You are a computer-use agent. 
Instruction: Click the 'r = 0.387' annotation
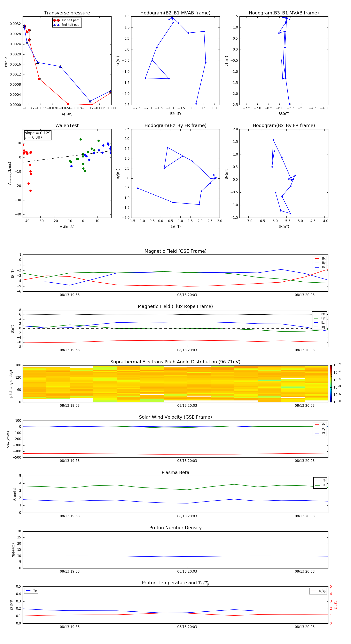[34, 137]
